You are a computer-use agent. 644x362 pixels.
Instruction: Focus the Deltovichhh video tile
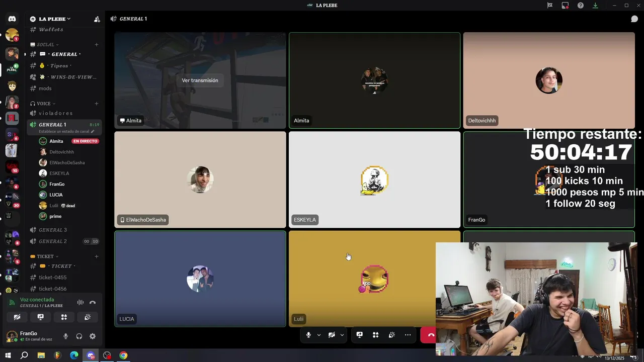(x=549, y=80)
